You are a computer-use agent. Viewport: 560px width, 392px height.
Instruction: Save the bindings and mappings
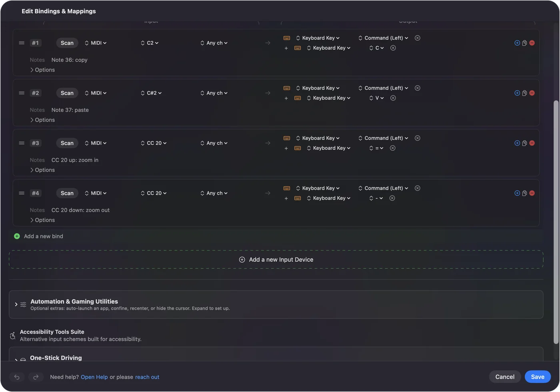click(538, 377)
